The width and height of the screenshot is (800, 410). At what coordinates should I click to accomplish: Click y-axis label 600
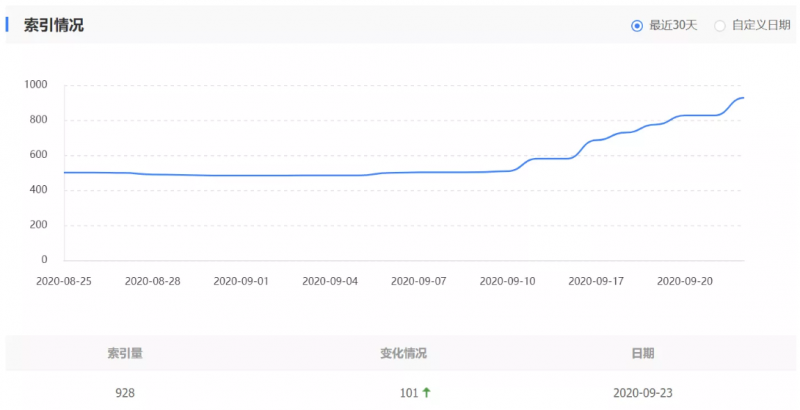coord(38,155)
